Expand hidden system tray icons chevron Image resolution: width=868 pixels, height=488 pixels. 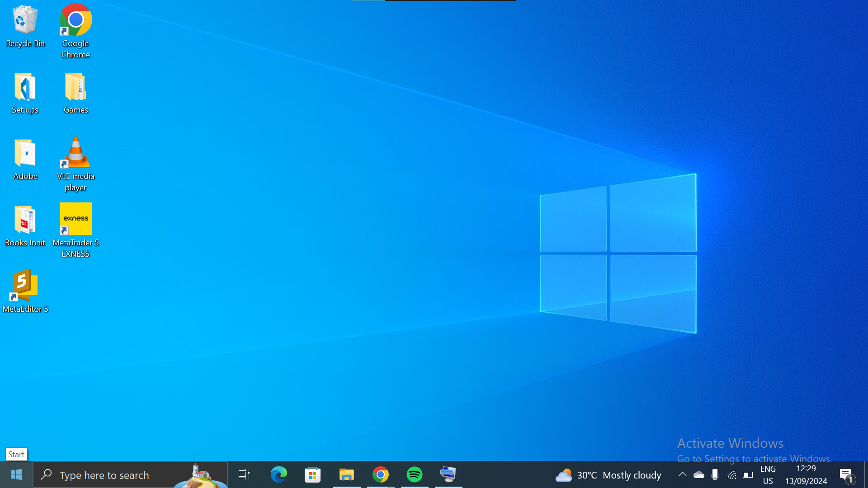682,474
